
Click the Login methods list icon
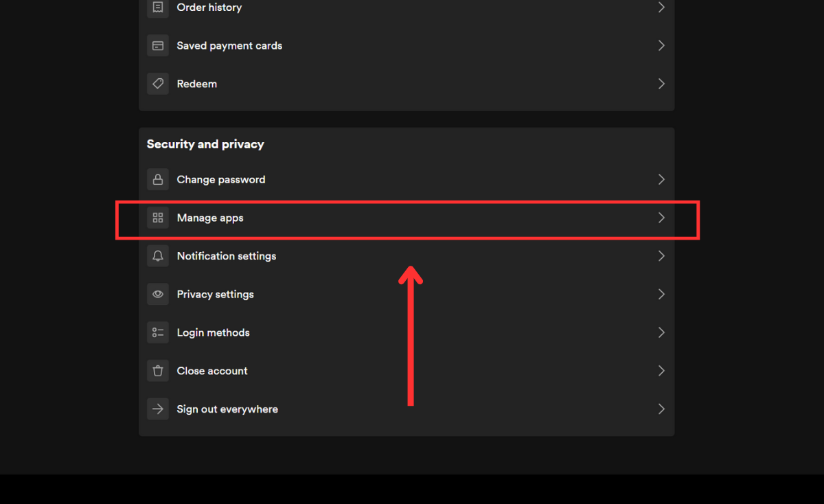[x=158, y=333]
